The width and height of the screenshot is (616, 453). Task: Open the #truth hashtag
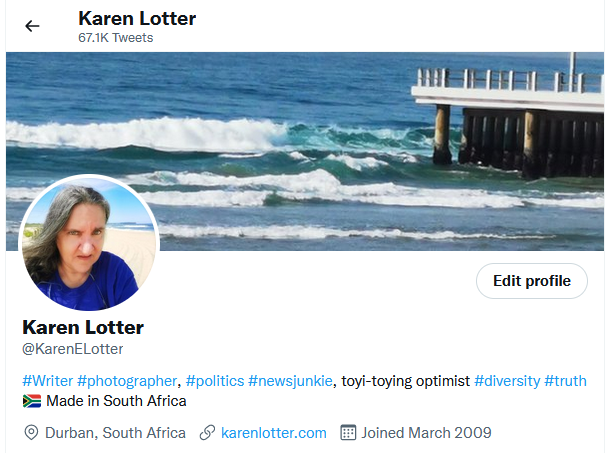coord(565,381)
